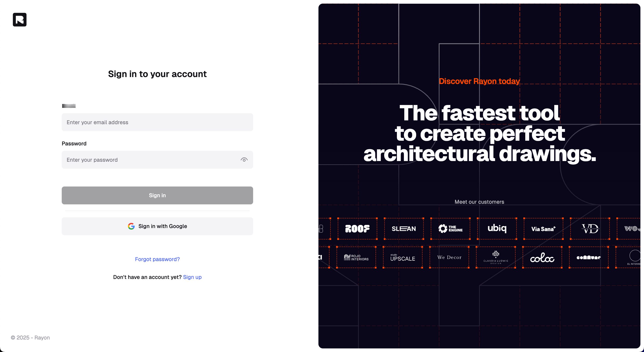Click the Claudia Ludwig Design logo

[496, 257]
